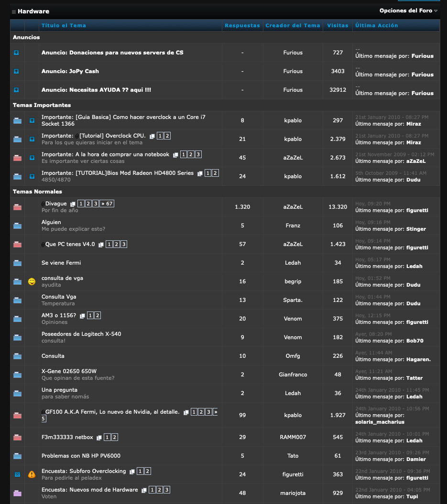View profile of thread creator Gianfranco

click(x=293, y=375)
